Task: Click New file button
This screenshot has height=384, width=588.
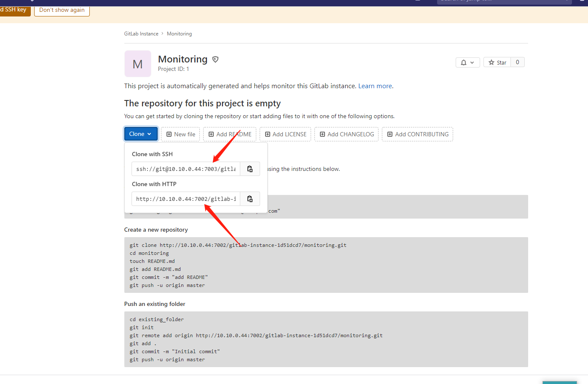Action: pyautogui.click(x=180, y=134)
